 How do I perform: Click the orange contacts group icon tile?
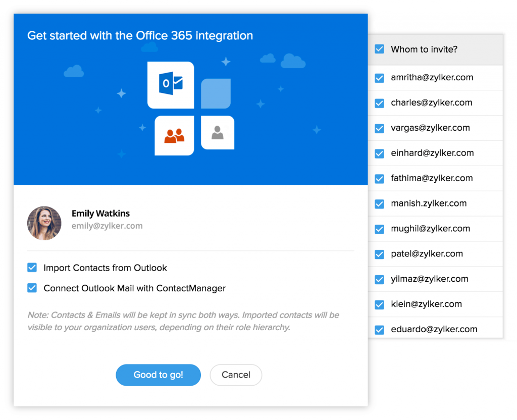click(174, 135)
